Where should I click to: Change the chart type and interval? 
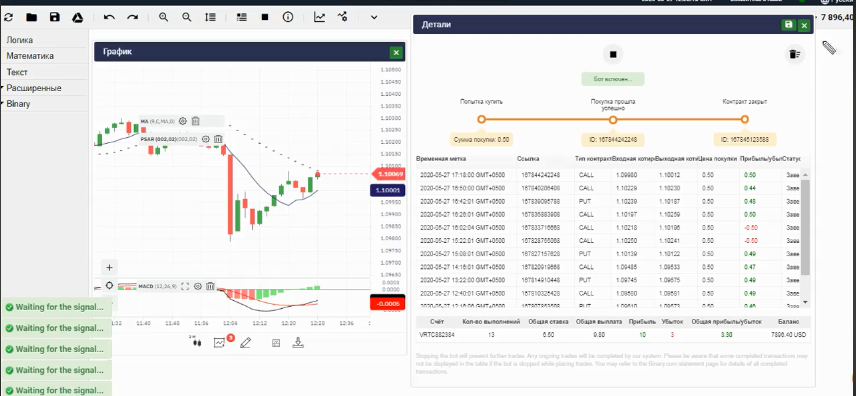195,342
